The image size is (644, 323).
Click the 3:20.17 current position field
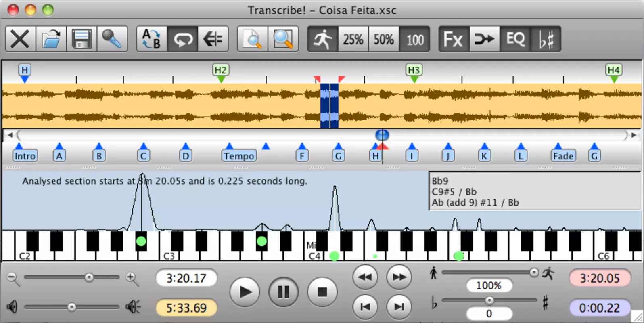point(186,278)
